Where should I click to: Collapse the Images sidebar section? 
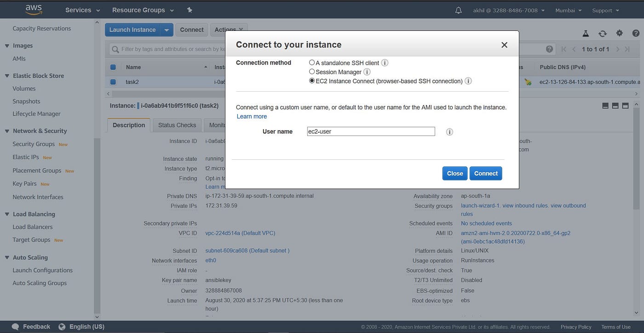tap(7, 46)
